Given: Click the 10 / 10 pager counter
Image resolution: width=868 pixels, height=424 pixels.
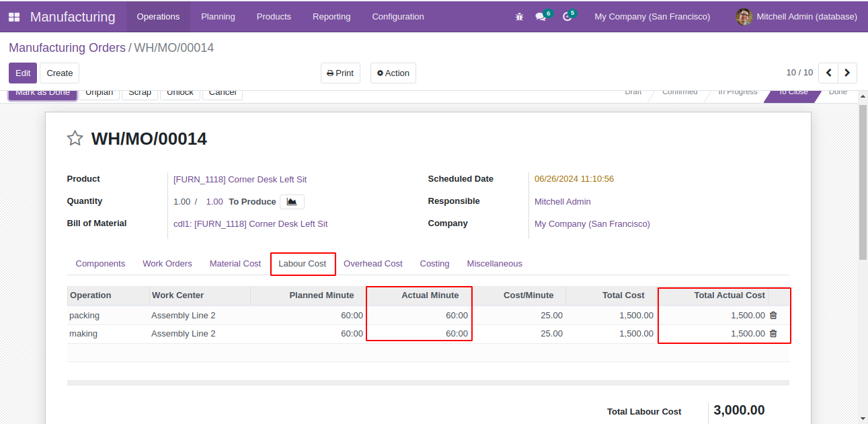Looking at the screenshot, I should click(799, 73).
